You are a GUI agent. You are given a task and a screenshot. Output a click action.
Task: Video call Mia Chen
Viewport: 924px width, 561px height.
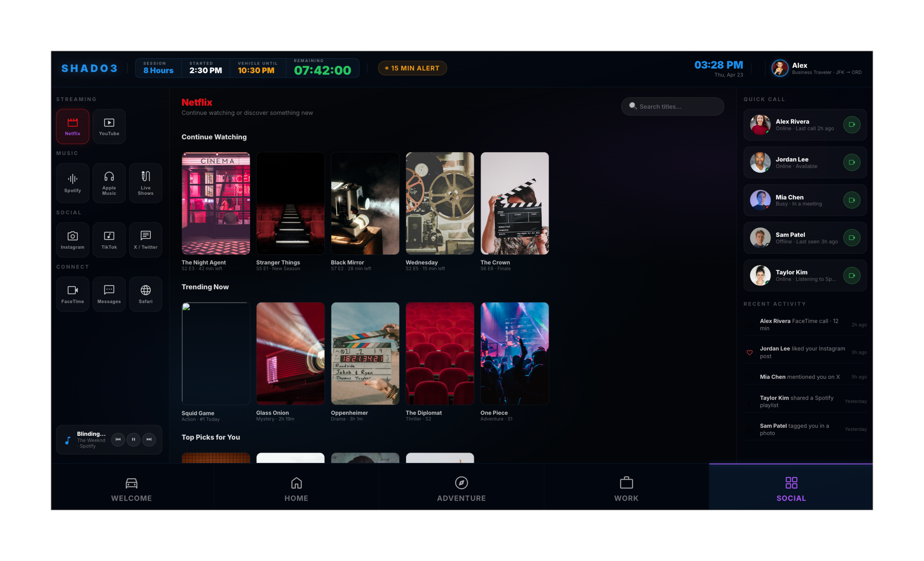coord(852,200)
